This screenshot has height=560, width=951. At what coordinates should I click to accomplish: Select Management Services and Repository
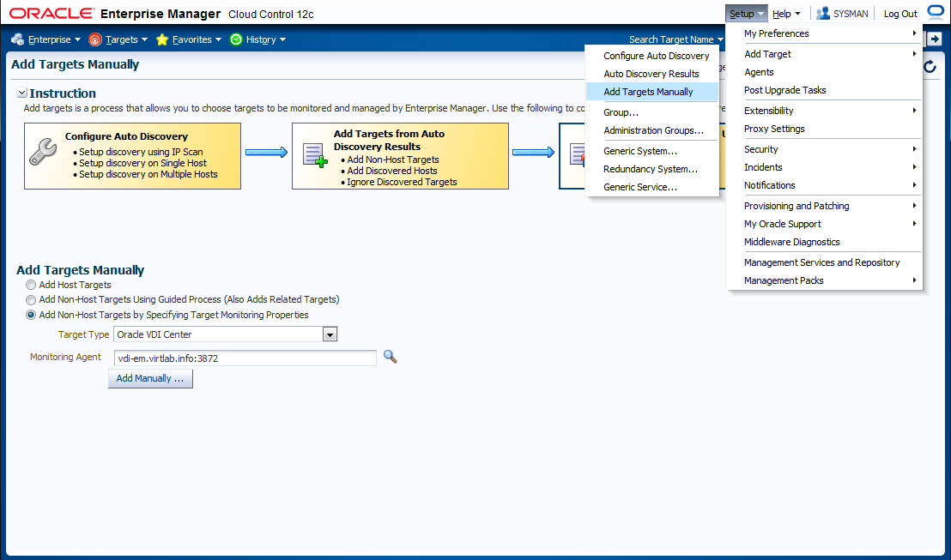coord(824,262)
